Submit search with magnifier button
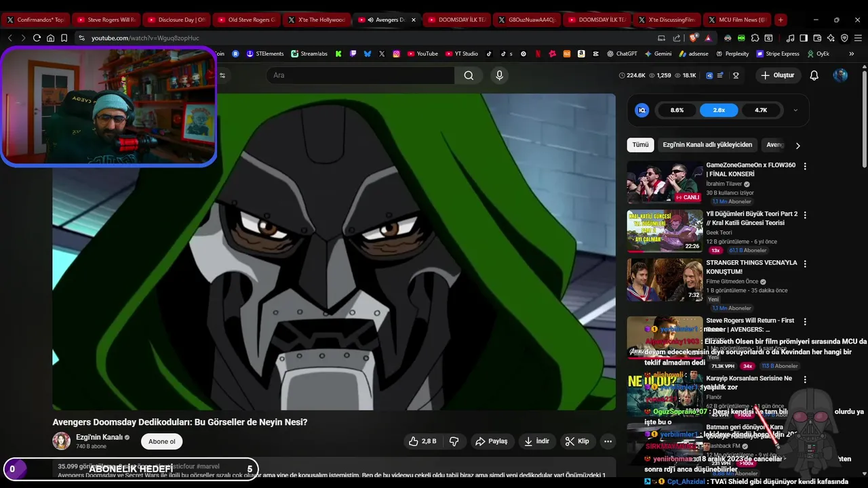 [469, 75]
